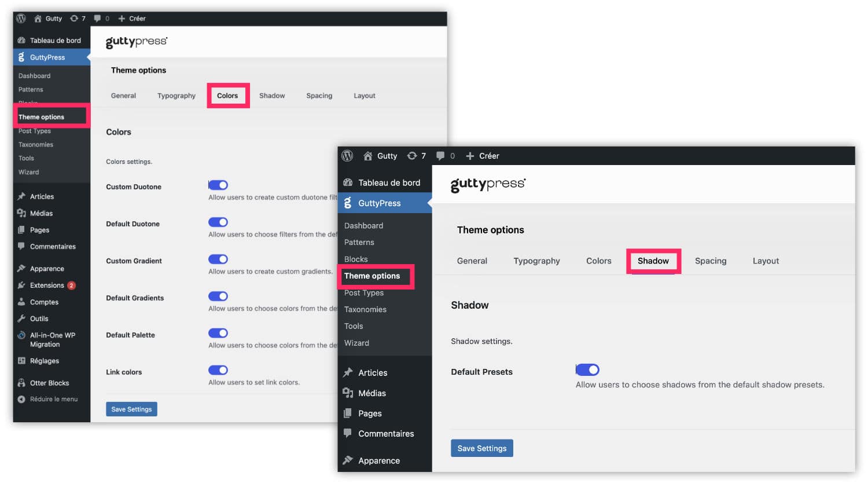Click Médias icon in back window sidebar
This screenshot has width=868, height=483.
21,213
